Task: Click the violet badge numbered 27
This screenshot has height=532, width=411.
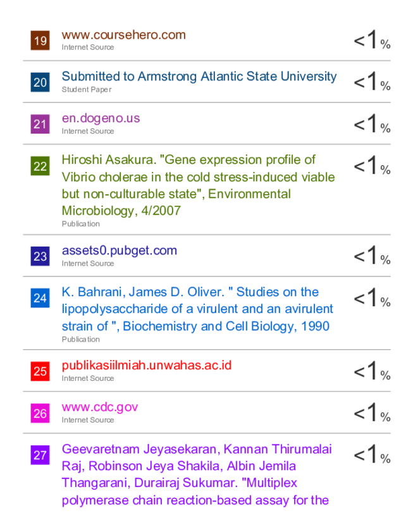Action: click(40, 455)
